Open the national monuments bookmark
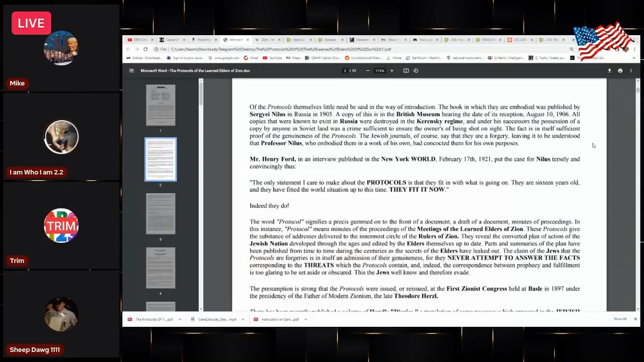This screenshot has width=644, height=362. tap(465, 58)
